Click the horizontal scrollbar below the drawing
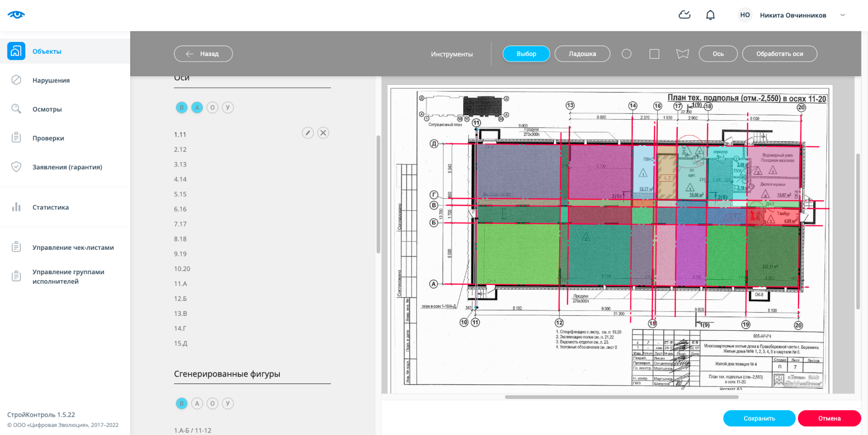868x435 pixels. pos(621,397)
